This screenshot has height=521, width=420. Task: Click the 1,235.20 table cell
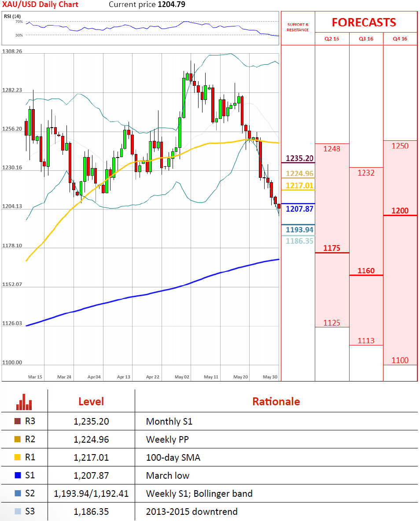pos(91,421)
